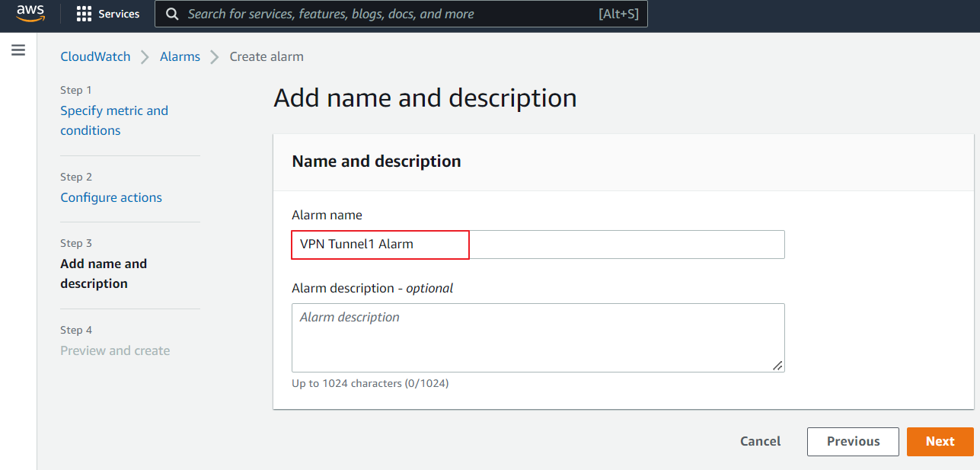980x470 pixels.
Task: Click the magnifier icon in search bar
Action: (x=173, y=14)
